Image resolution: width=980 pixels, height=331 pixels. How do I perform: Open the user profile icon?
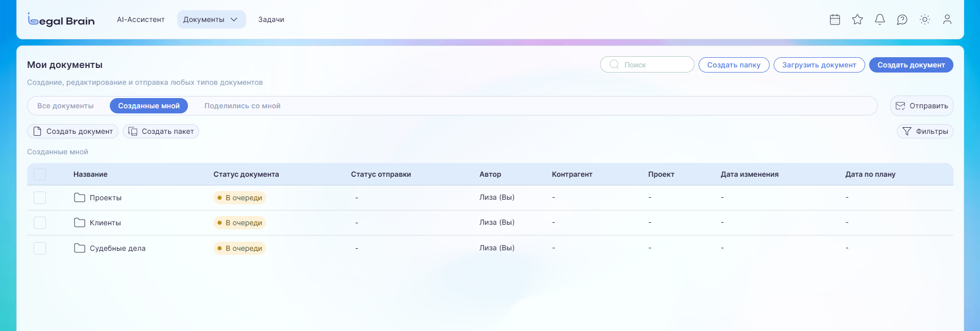(947, 19)
